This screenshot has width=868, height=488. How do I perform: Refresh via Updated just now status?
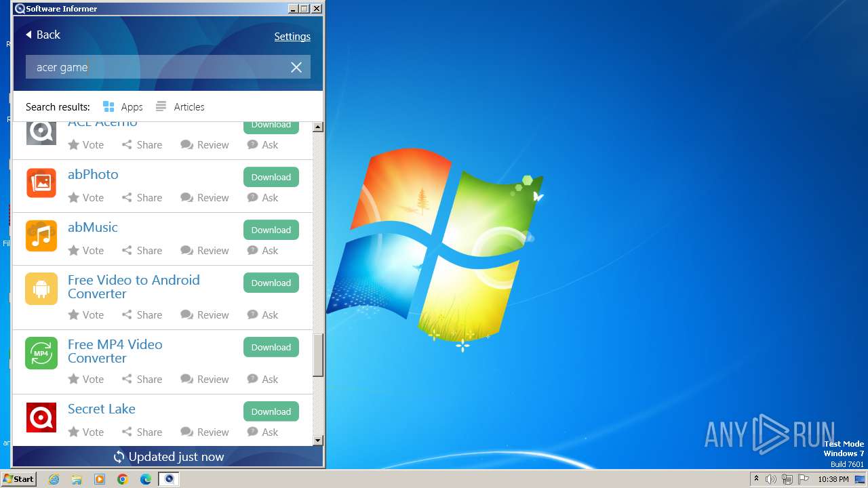(x=168, y=457)
